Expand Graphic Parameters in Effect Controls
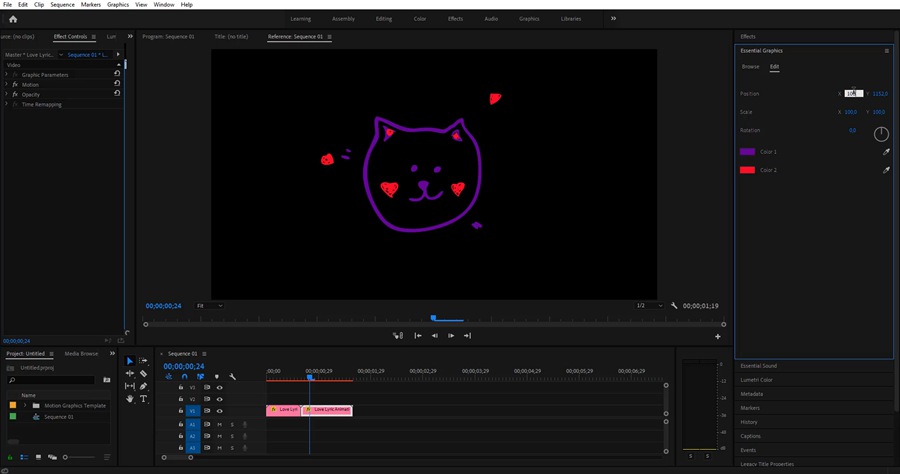The height and width of the screenshot is (474, 900). [x=6, y=74]
